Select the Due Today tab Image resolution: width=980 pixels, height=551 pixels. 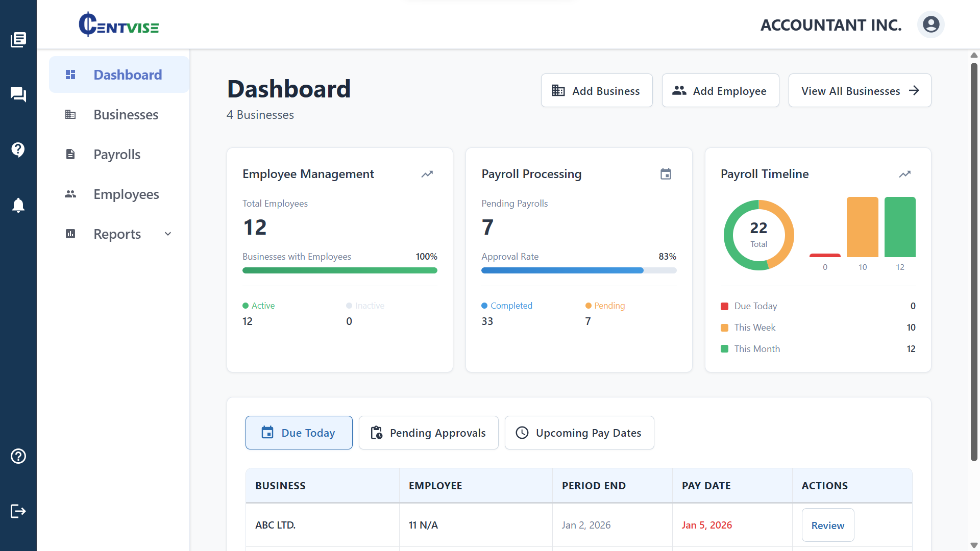[x=299, y=433]
